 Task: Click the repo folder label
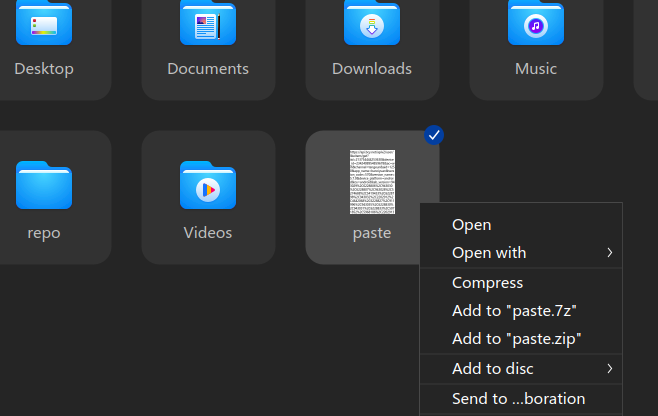pos(44,233)
